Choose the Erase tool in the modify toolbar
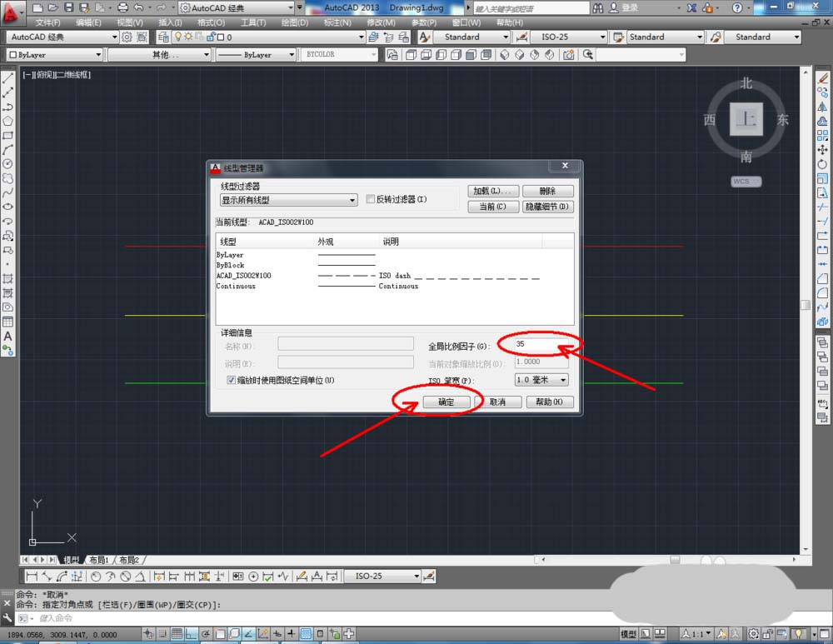Screen dimensions: 833x644 (822, 78)
